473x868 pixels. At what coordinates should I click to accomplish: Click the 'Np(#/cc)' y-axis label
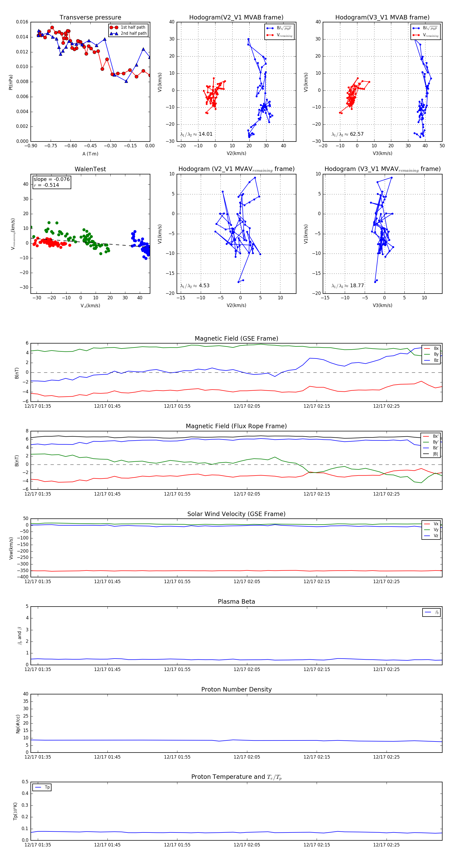pos(18,724)
